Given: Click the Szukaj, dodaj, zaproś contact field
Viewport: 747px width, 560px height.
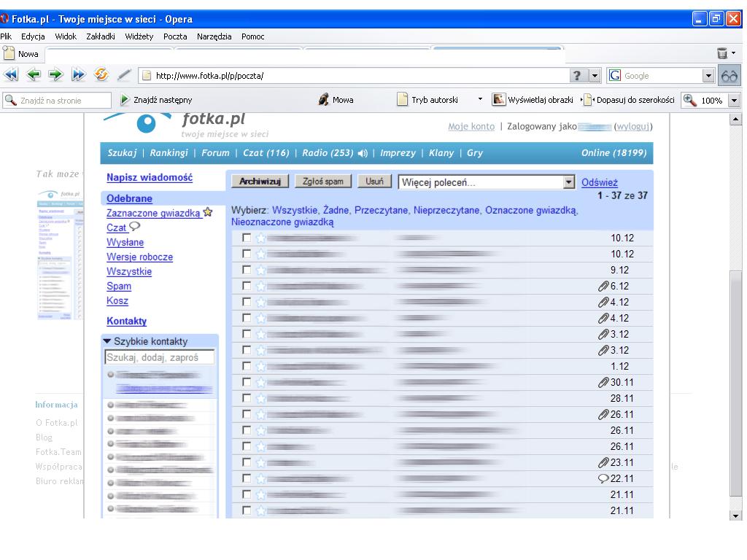Looking at the screenshot, I should tap(160, 357).
